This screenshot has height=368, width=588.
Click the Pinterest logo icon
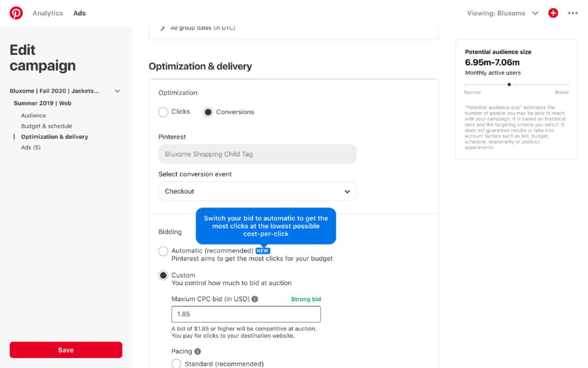16,13
